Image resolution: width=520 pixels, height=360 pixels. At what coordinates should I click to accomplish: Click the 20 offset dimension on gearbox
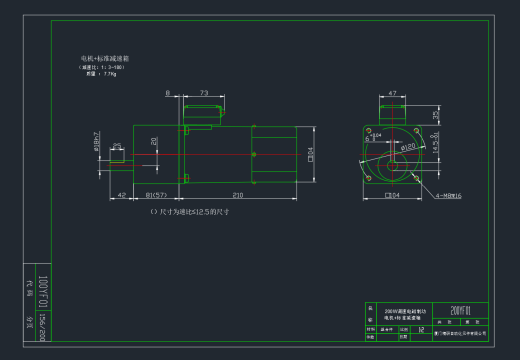[x=154, y=141]
